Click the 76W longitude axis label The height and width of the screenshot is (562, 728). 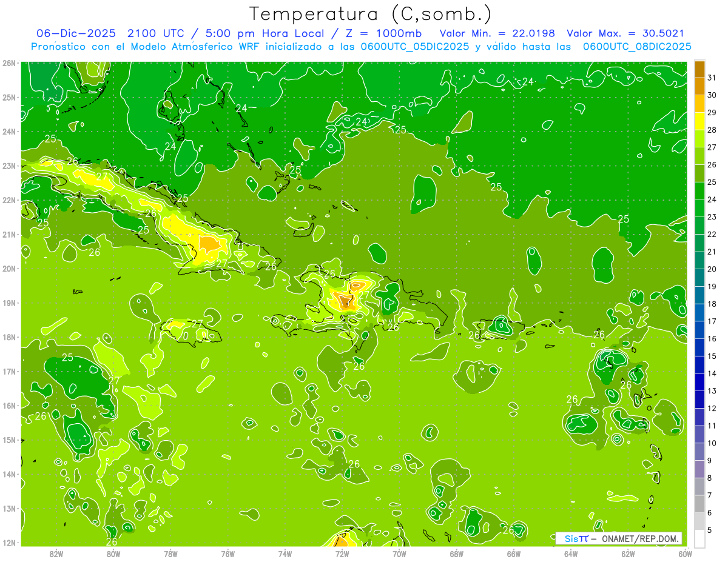[x=227, y=553]
